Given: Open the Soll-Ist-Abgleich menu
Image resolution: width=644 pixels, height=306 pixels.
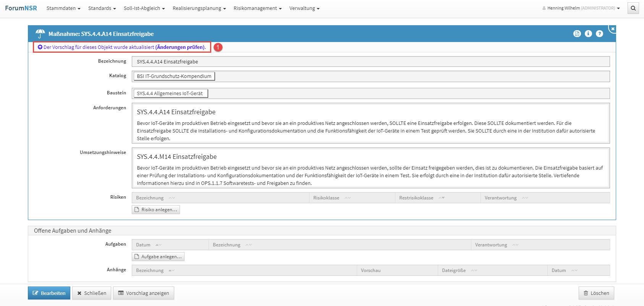Looking at the screenshot, I should pos(144,8).
